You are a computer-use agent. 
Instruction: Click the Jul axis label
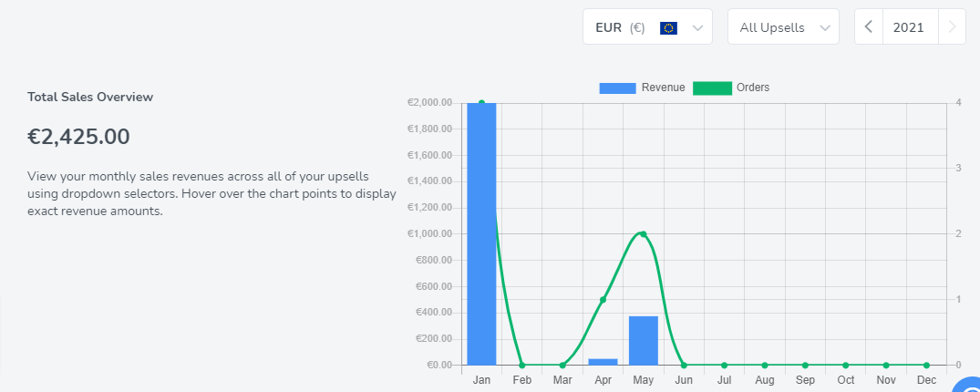pos(725,380)
